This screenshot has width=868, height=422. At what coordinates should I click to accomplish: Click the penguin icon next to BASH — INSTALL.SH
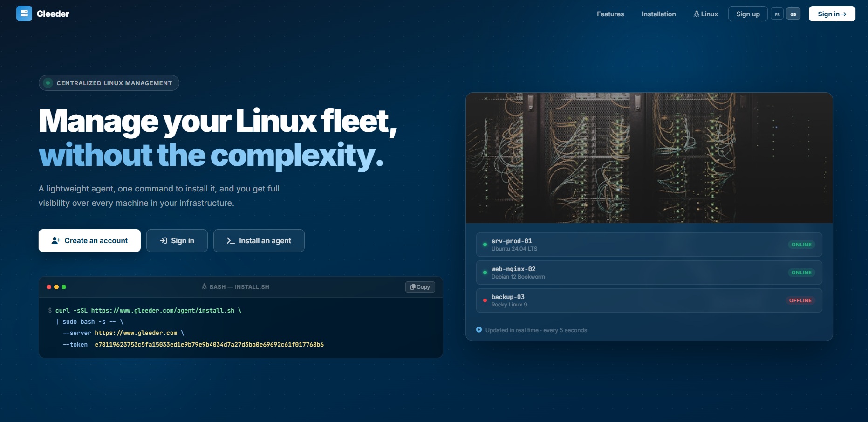(x=204, y=286)
